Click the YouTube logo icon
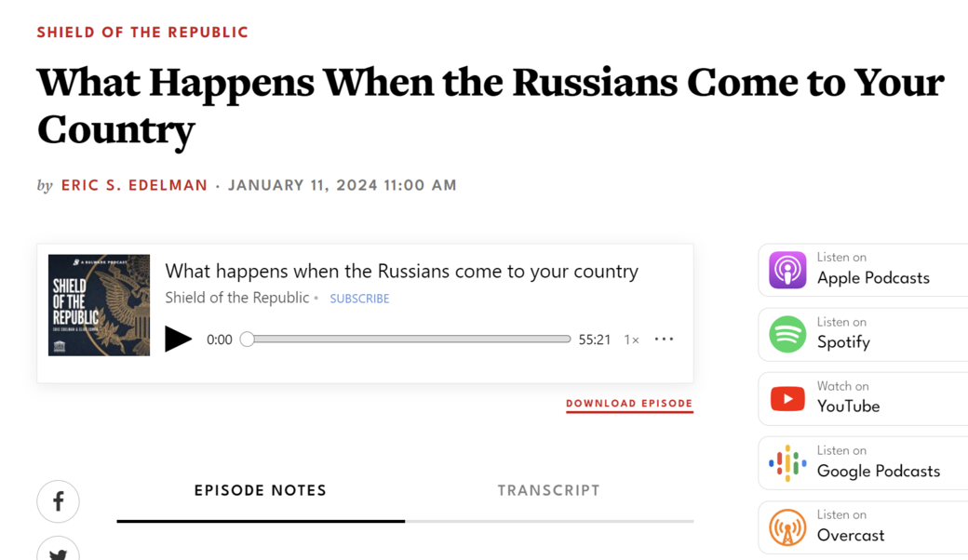Screen dimensions: 968x560 pyautogui.click(x=787, y=398)
